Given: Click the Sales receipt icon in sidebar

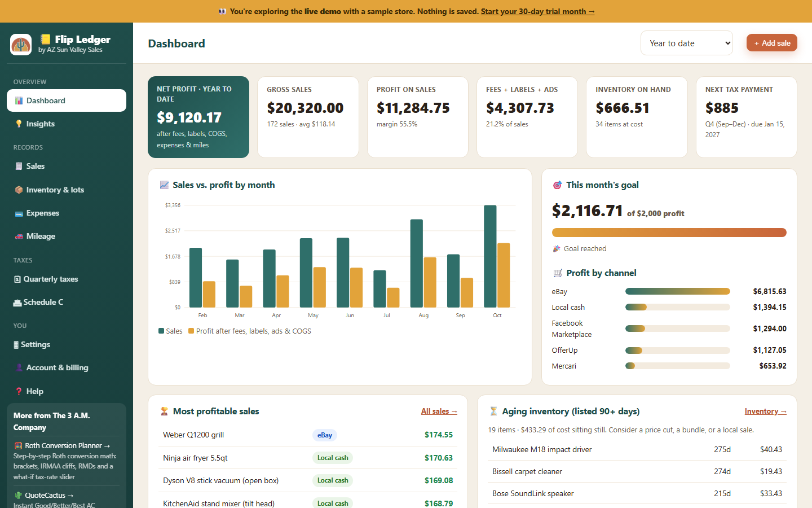Looking at the screenshot, I should click(x=19, y=166).
